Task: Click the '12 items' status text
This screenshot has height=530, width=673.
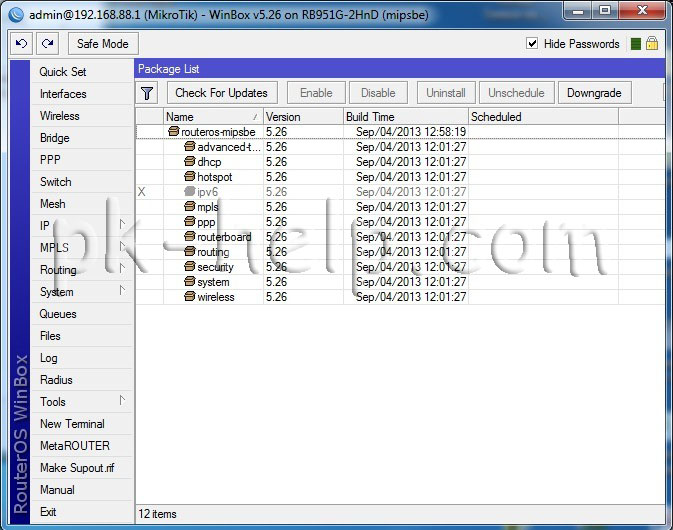Action: click(x=157, y=514)
